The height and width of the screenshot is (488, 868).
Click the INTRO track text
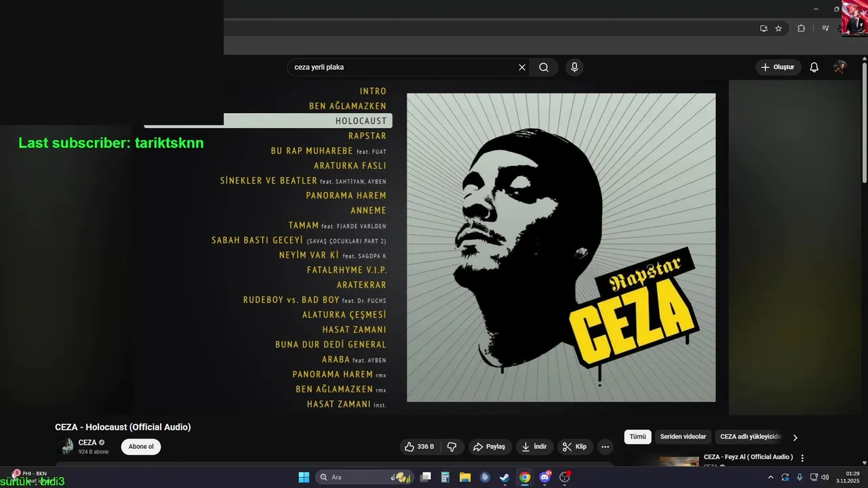pos(373,91)
